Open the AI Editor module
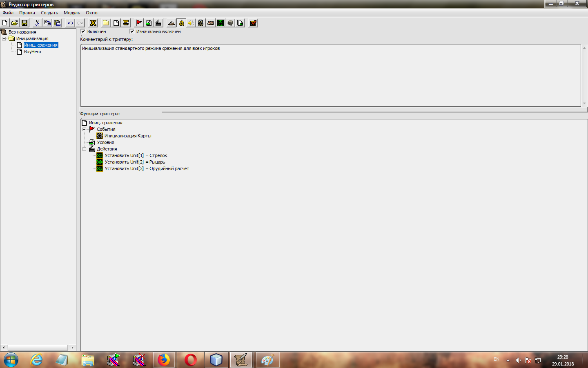The image size is (588, 368). pyautogui.click(x=220, y=23)
